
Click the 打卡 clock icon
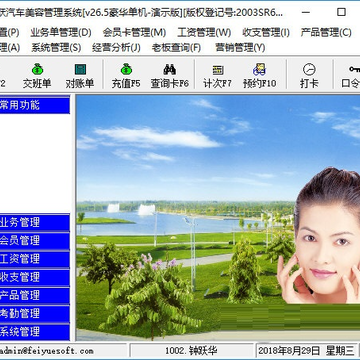tap(309, 69)
